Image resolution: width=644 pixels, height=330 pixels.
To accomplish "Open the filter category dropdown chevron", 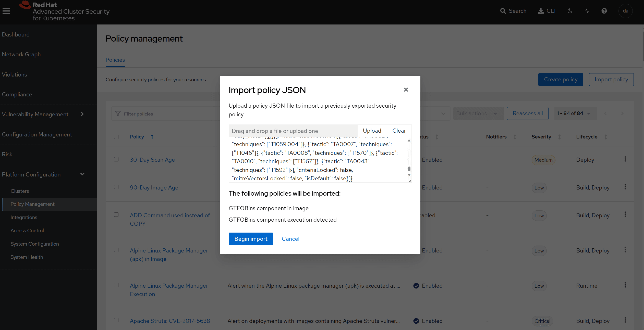I will 443,113.
